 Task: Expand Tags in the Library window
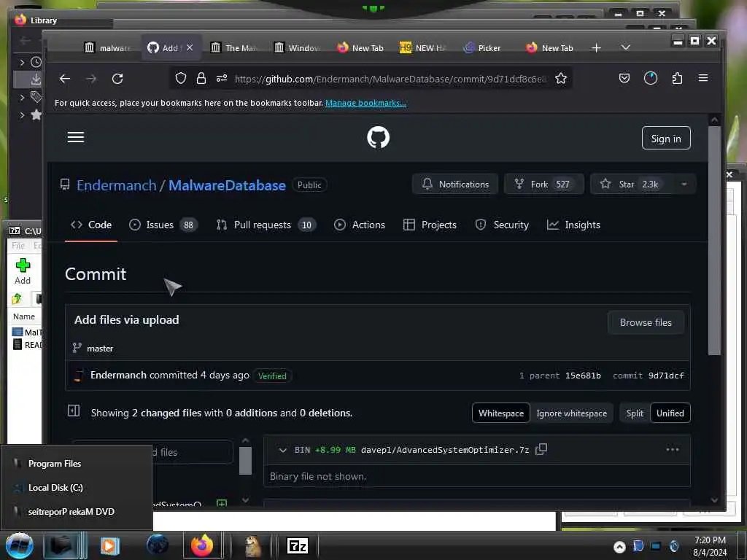tap(22, 98)
